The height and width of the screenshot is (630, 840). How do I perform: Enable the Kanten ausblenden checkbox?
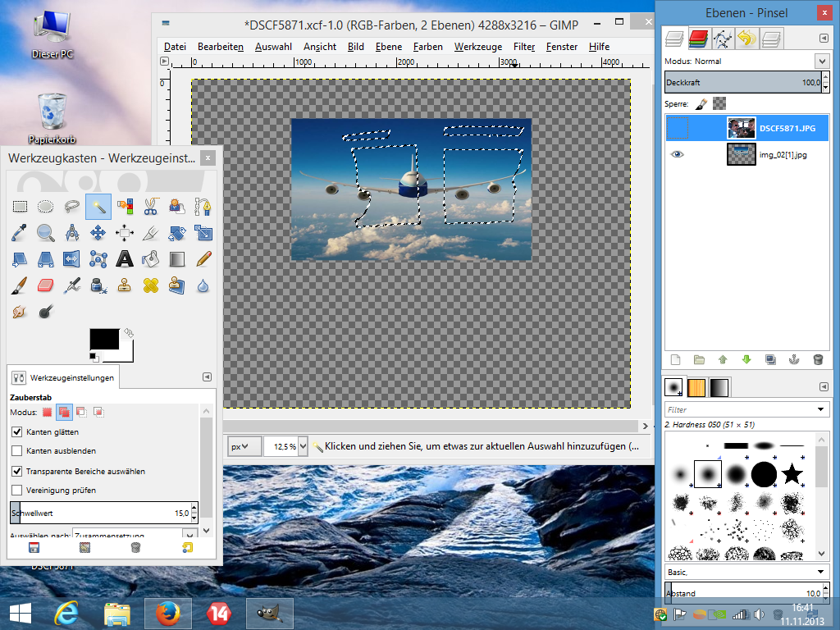[17, 451]
